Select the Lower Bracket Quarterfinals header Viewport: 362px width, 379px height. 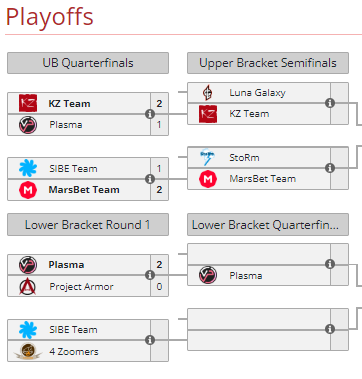[268, 225]
